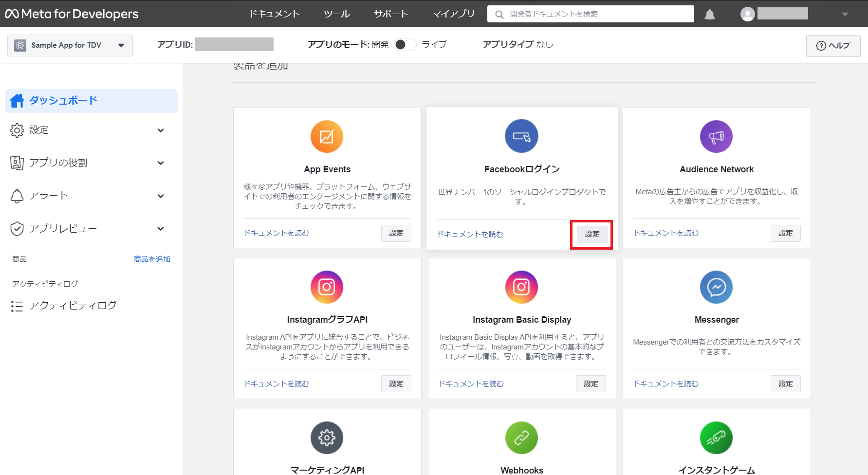
Task: Open the Sample App for TDV selector
Action: (70, 45)
